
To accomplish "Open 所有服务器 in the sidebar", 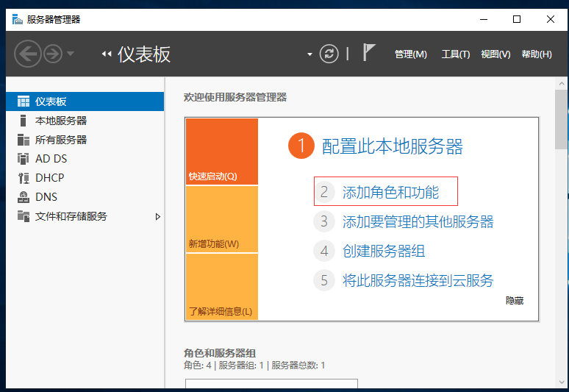I will click(85, 140).
